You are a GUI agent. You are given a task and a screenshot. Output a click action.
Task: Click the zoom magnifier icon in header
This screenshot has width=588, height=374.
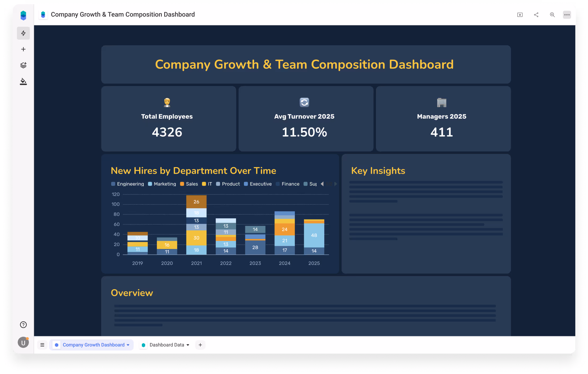(x=552, y=15)
